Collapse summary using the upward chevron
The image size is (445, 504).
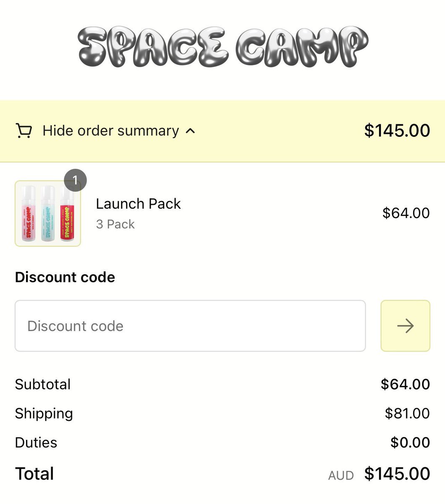point(190,131)
